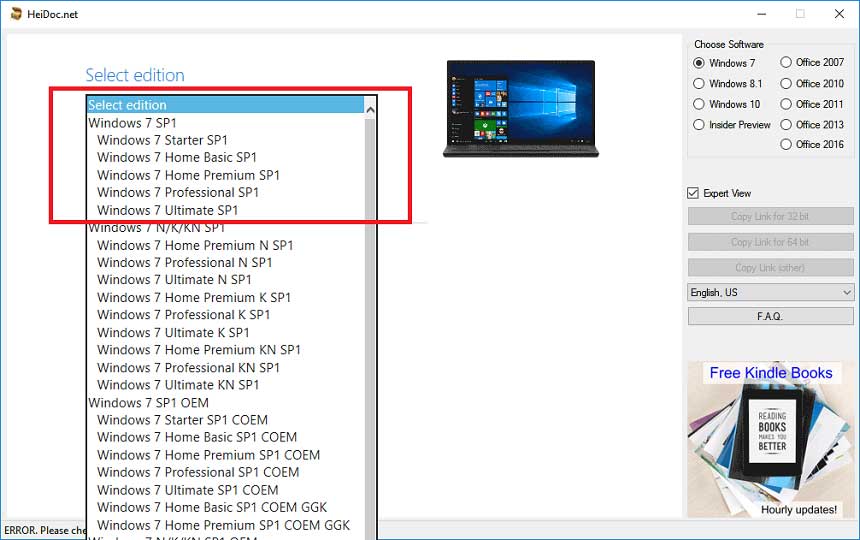Click the Windows 10 laptop image
This screenshot has width=860, height=540.
[x=520, y=109]
